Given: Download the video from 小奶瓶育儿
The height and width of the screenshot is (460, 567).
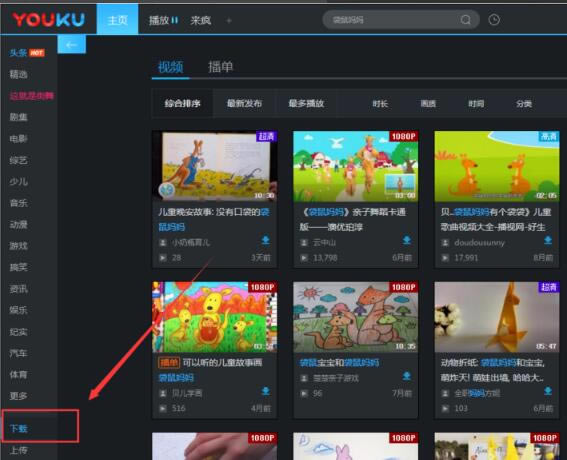Looking at the screenshot, I should pyautogui.click(x=265, y=240).
